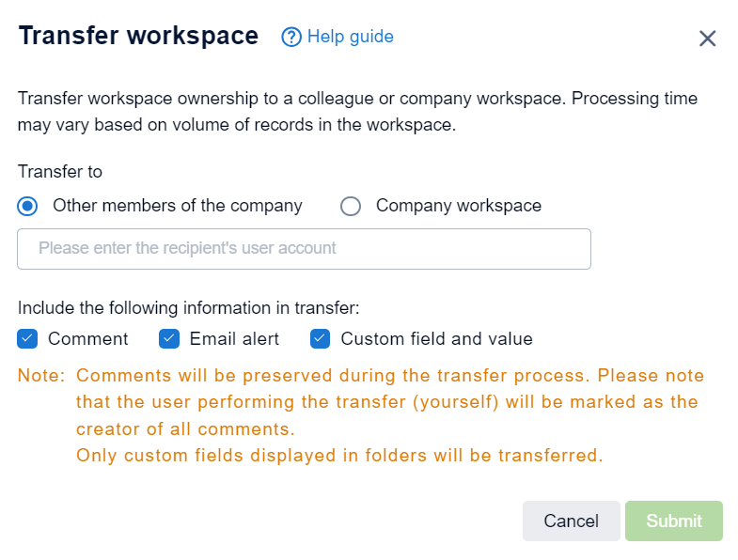Image resolution: width=738 pixels, height=560 pixels.
Task: Click the question mark help icon
Action: click(291, 38)
